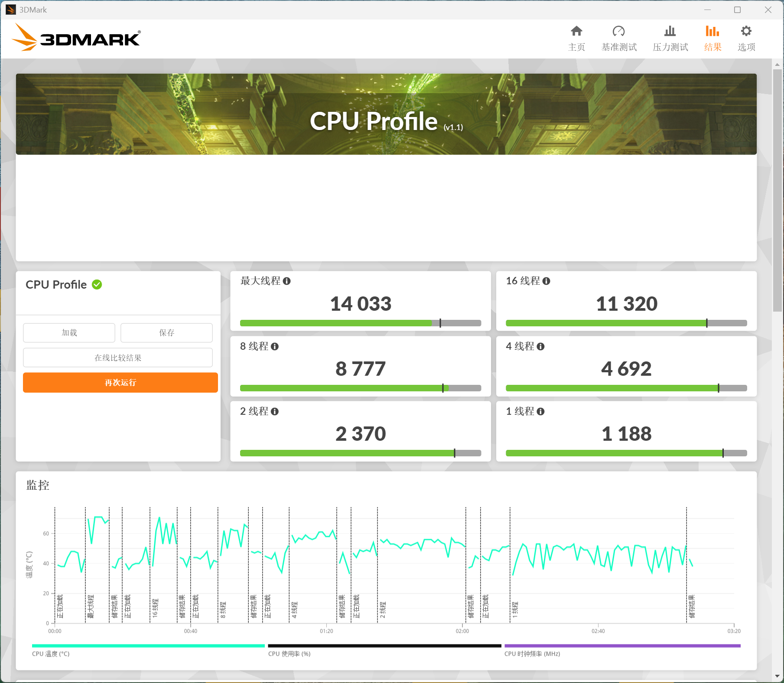Toggle the CPU 时钟频率 legend line
784x683 pixels.
coord(622,646)
